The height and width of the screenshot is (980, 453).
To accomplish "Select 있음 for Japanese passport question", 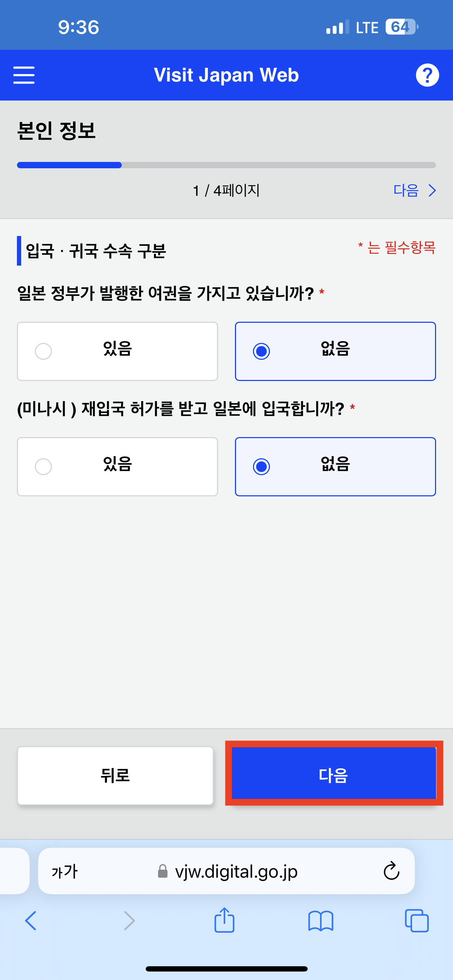I will [x=117, y=351].
